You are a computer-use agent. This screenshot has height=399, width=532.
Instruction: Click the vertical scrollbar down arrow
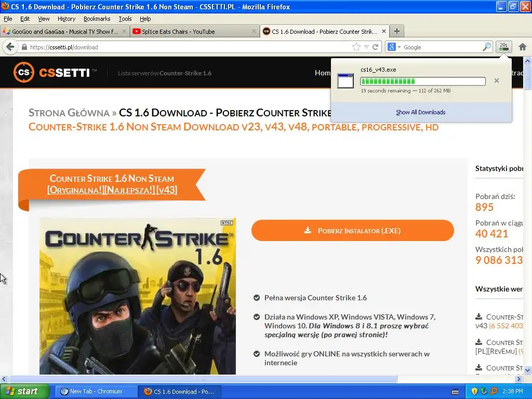(x=528, y=370)
